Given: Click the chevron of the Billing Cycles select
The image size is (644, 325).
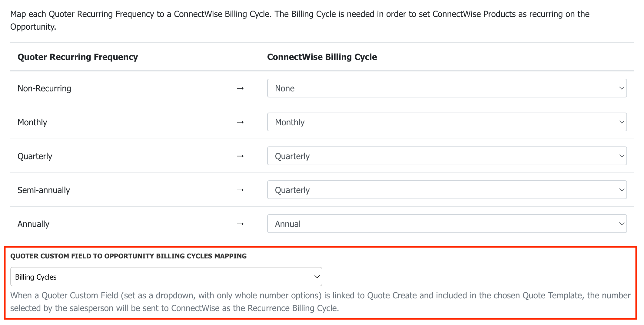Looking at the screenshot, I should click(x=317, y=277).
